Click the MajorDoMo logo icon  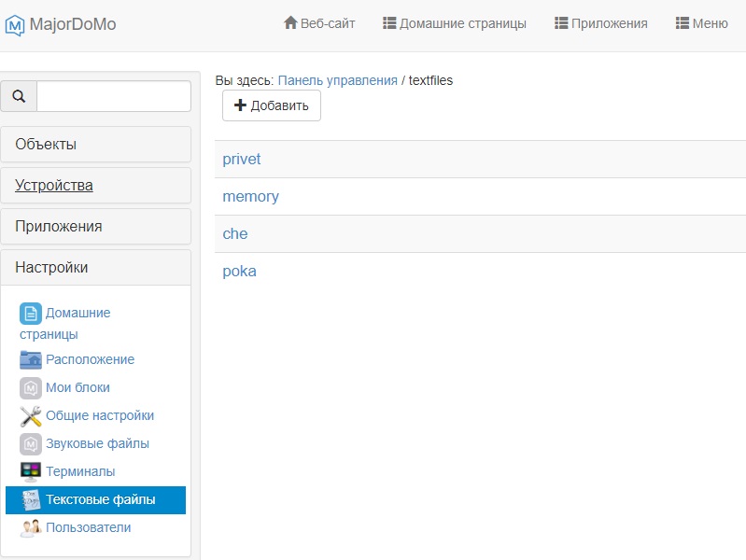tap(15, 24)
